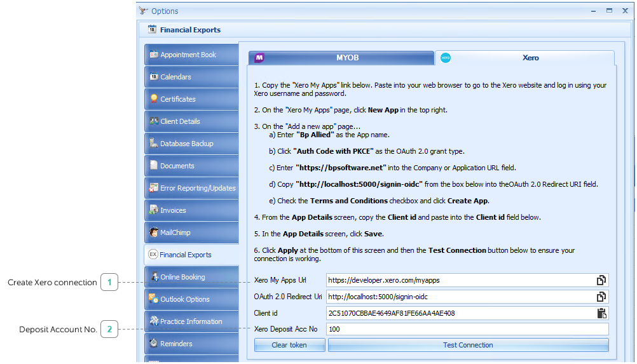Click the Xero Deposit Acc No field
The height and width of the screenshot is (364, 637).
pos(467,329)
